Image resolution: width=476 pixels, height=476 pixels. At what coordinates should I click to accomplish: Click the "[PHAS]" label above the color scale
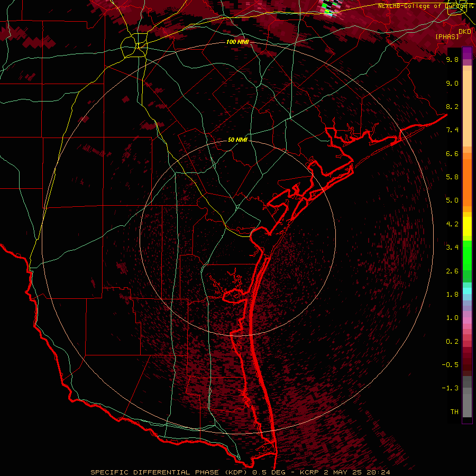447,36
